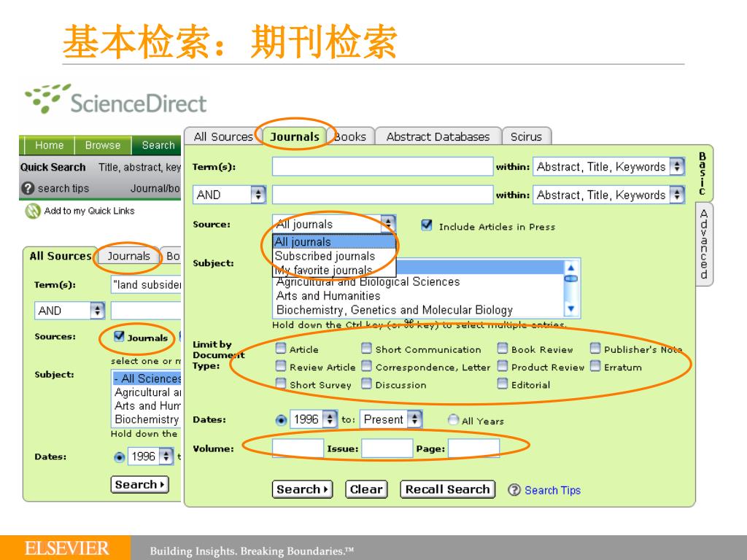Enable the Erratum checkbox
This screenshot has height=560, width=747.
pyautogui.click(x=595, y=366)
